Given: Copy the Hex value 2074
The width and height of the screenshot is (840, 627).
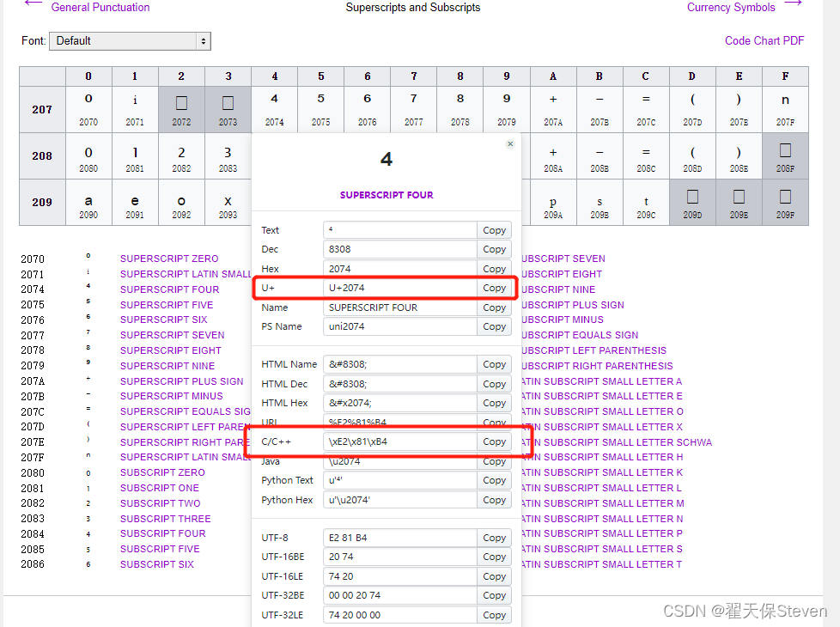Looking at the screenshot, I should (494, 268).
